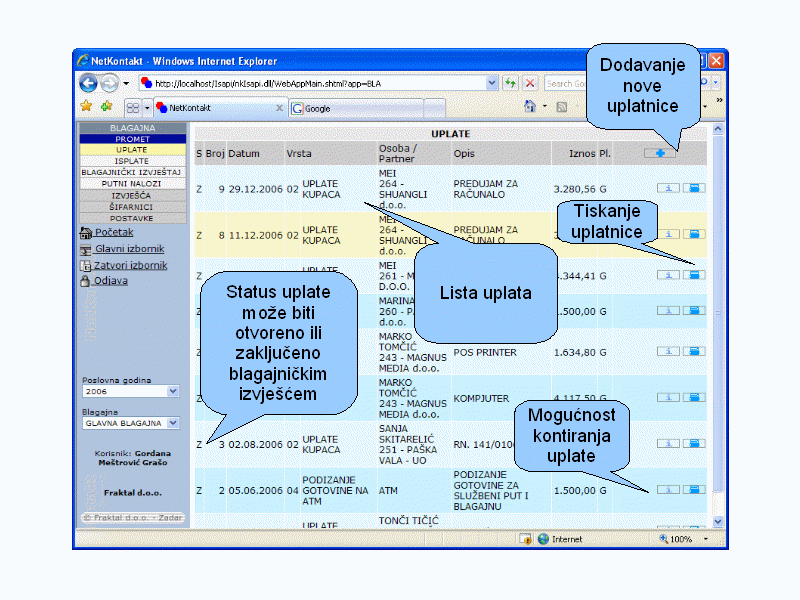Open IZVJEŠĆA menu section
Viewport: 800px width, 600px height.
click(133, 195)
